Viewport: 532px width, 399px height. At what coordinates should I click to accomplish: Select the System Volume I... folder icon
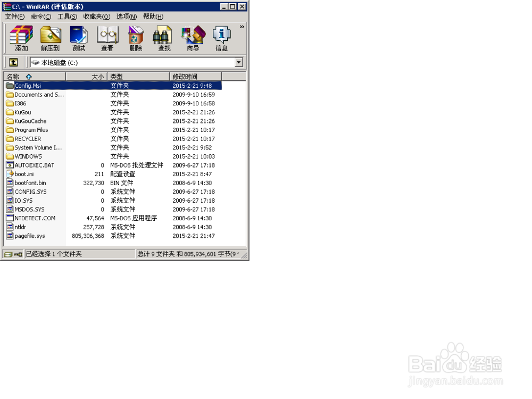[10, 147]
